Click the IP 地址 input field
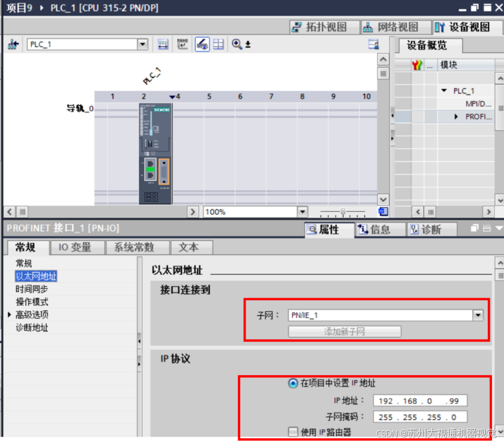The height and width of the screenshot is (443, 504). point(420,401)
